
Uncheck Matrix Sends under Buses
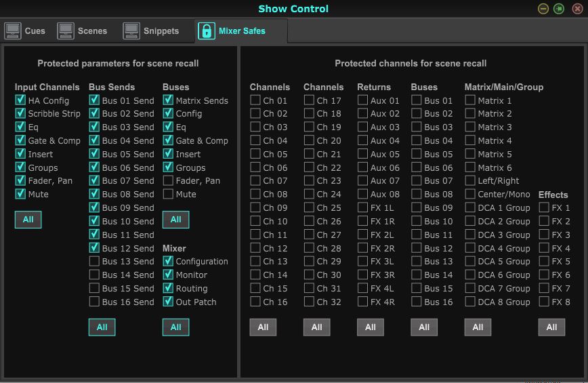point(168,100)
